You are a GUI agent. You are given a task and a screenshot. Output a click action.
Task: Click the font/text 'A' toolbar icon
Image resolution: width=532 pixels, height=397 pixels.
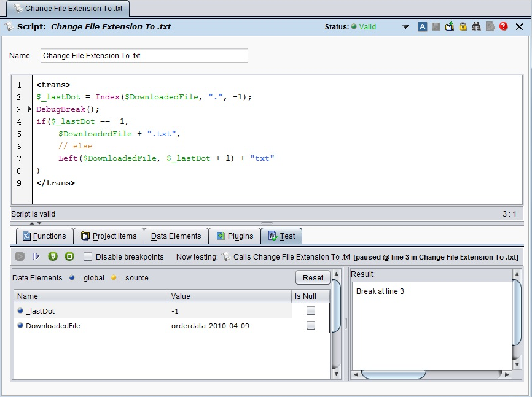[x=423, y=27]
